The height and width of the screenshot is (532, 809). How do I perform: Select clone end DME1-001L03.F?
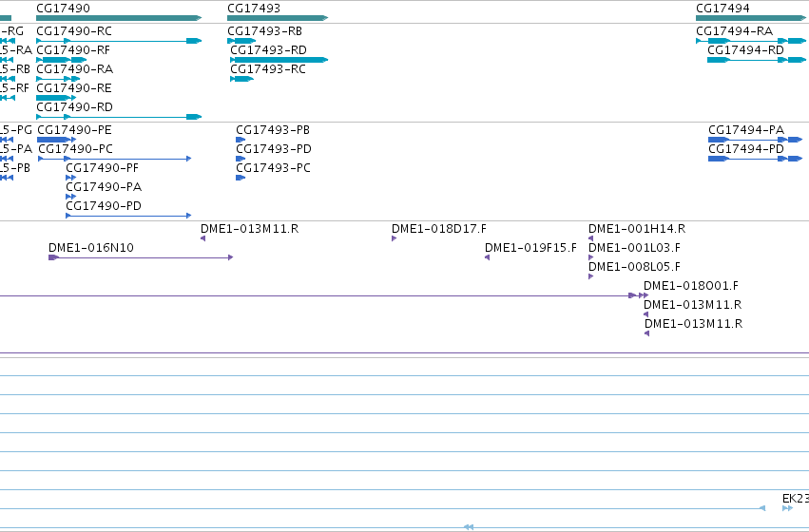[635, 248]
